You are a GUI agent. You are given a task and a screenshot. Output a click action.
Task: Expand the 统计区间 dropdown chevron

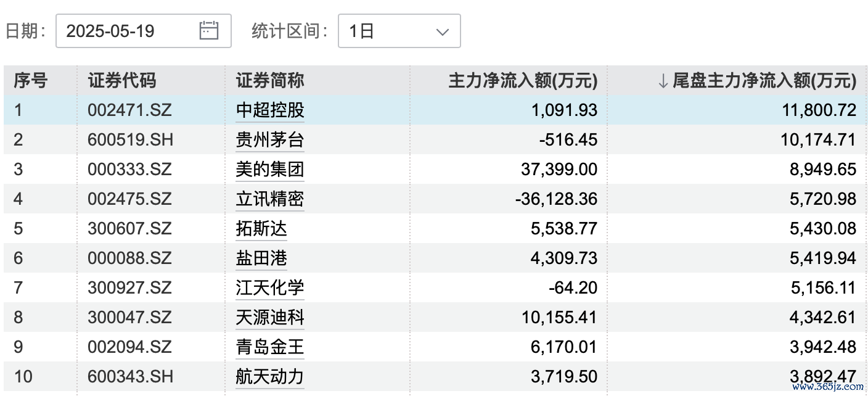pos(442,31)
